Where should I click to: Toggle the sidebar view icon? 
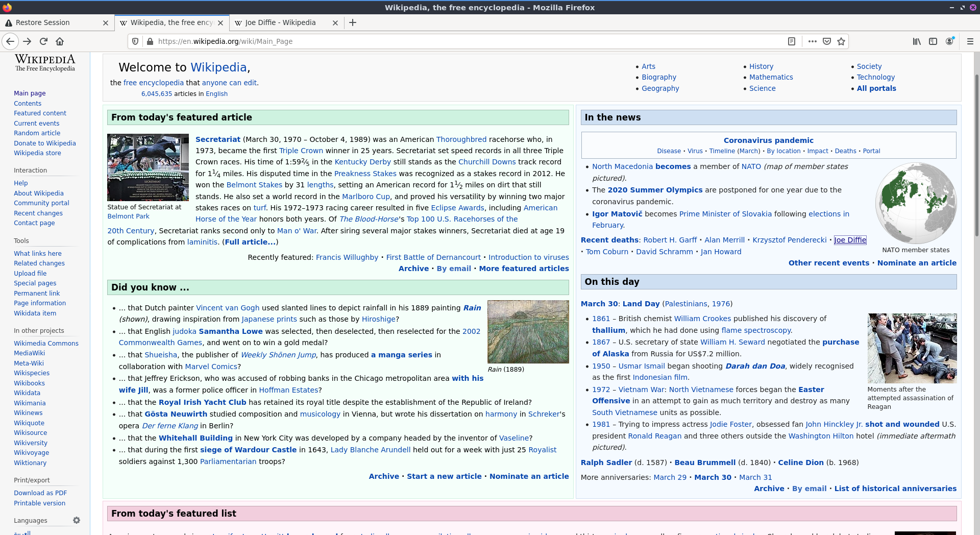[x=933, y=41]
